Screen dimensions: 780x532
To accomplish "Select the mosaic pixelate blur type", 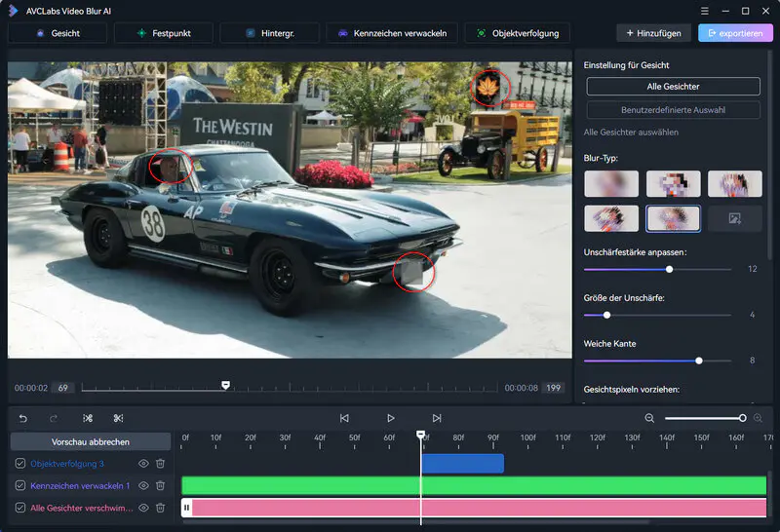I will coord(673,183).
